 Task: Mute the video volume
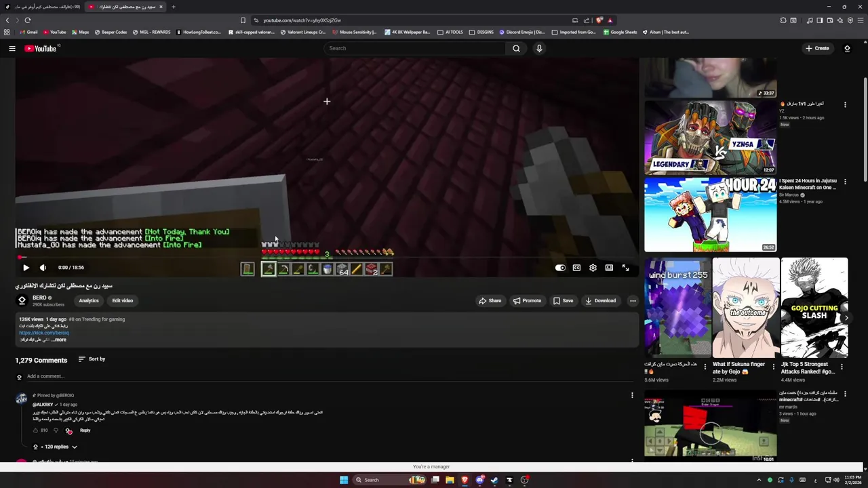pos(43,268)
